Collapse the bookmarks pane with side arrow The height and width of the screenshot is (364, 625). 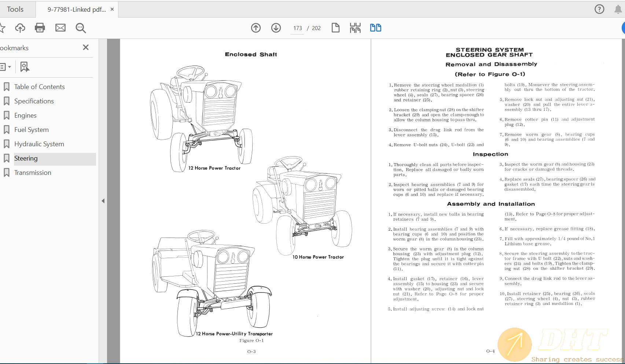pyautogui.click(x=103, y=201)
